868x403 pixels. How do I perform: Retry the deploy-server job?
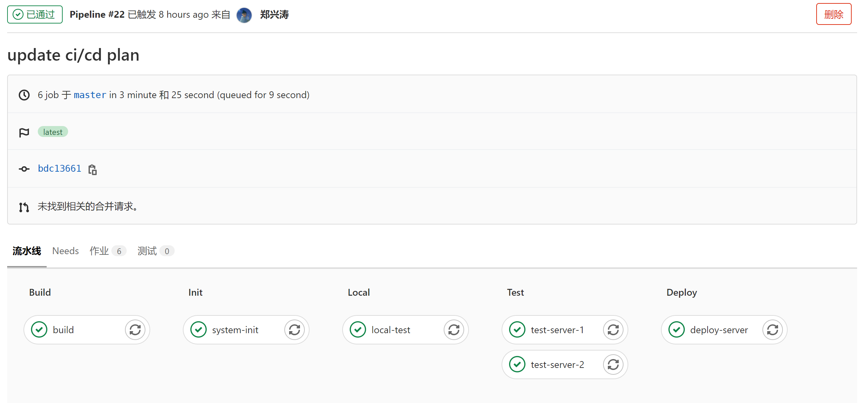point(773,330)
